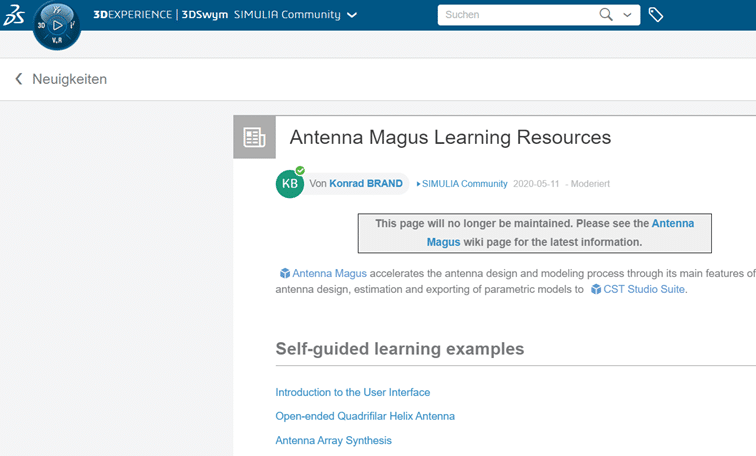Image resolution: width=756 pixels, height=456 pixels.
Task: Click the 3DS logo in the top bar
Action: click(15, 16)
